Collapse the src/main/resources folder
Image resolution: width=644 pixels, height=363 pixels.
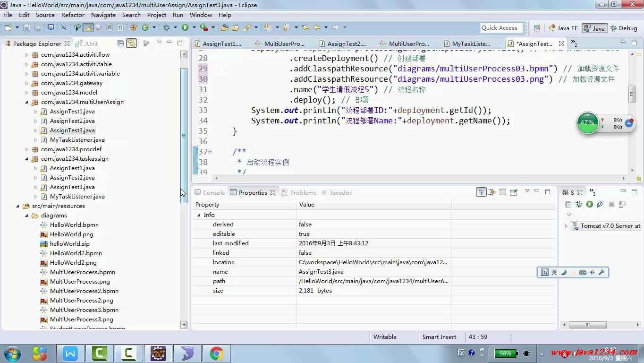pyautogui.click(x=17, y=206)
